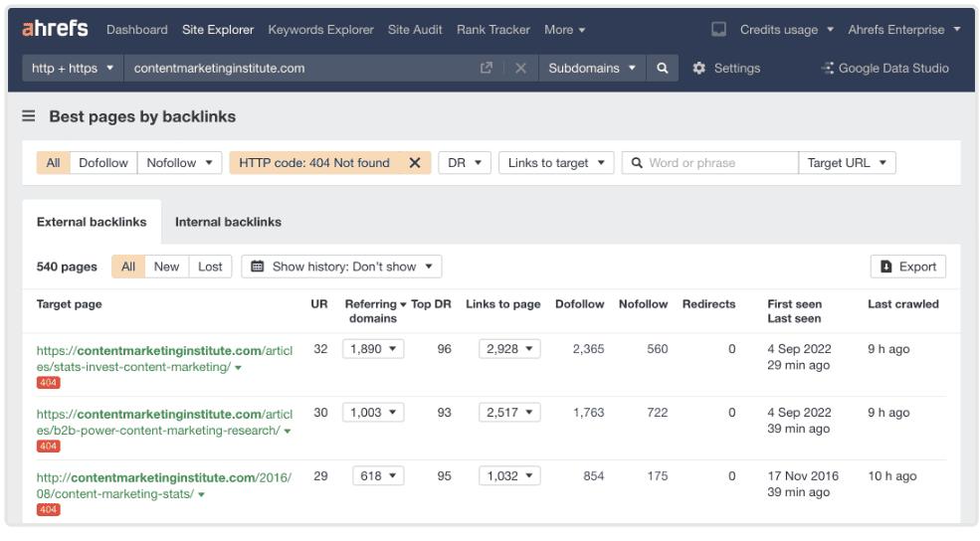Sort by Last crawled column
The width and height of the screenshot is (980, 541).
[903, 304]
